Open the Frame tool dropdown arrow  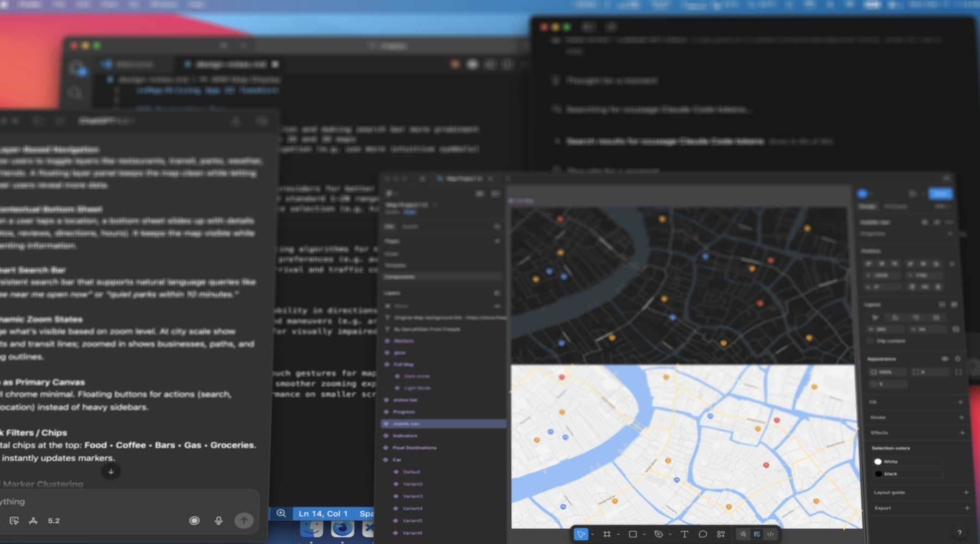(x=618, y=534)
